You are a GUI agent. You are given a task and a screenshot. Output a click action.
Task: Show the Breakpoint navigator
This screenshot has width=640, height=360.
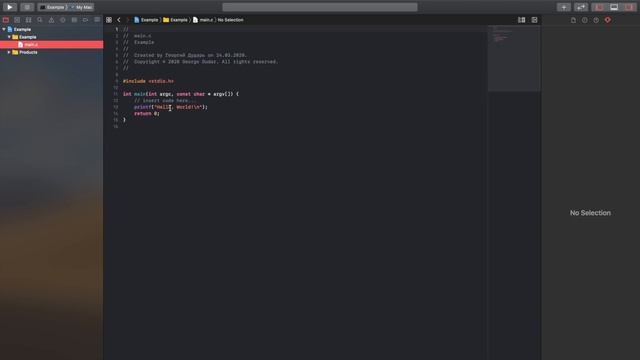coord(86,20)
